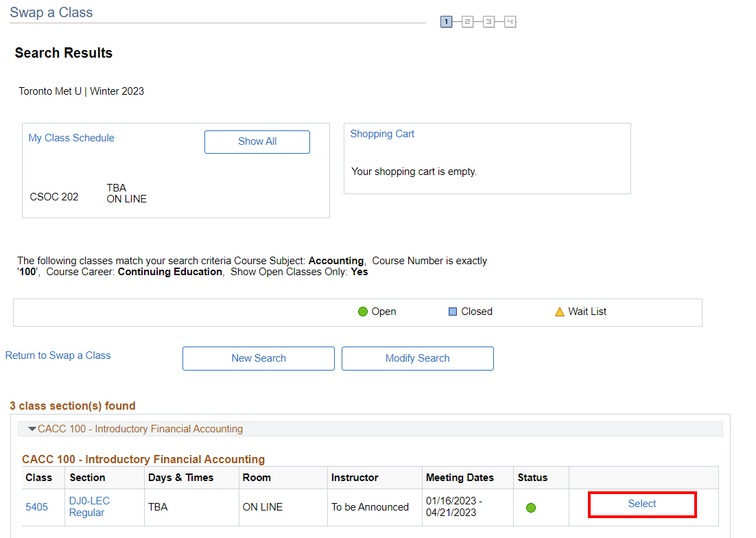Screen dimensions: 756x538
Task: Click the step 3 progress indicator
Action: [488, 22]
